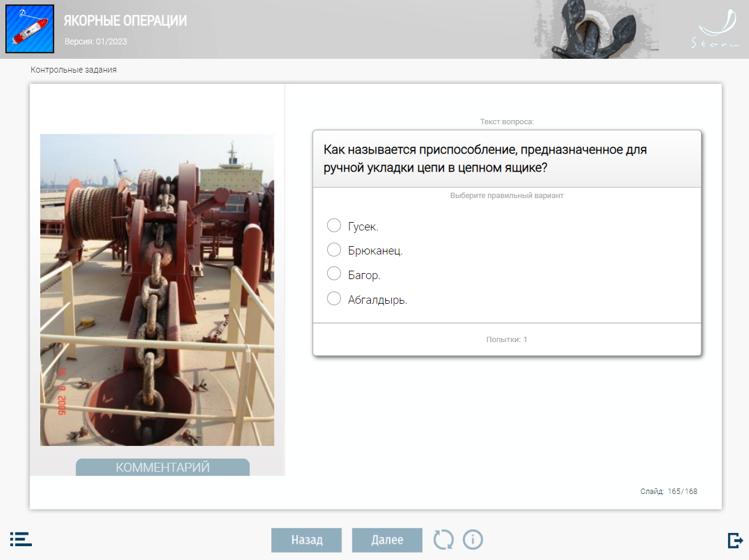This screenshot has width=749, height=560.
Task: Click the anchor chain photo
Action: [x=157, y=290]
